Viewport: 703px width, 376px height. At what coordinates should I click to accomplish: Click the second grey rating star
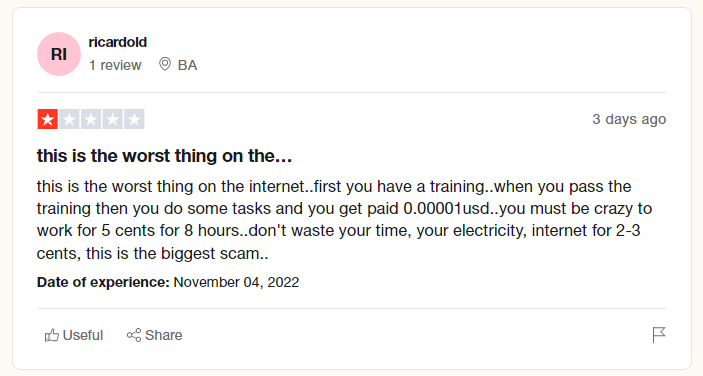[69, 119]
